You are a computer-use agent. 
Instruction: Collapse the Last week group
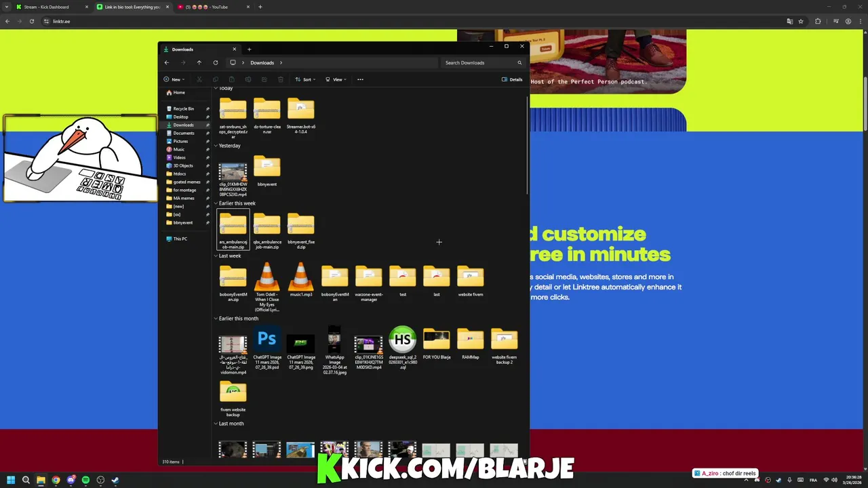[x=216, y=256]
